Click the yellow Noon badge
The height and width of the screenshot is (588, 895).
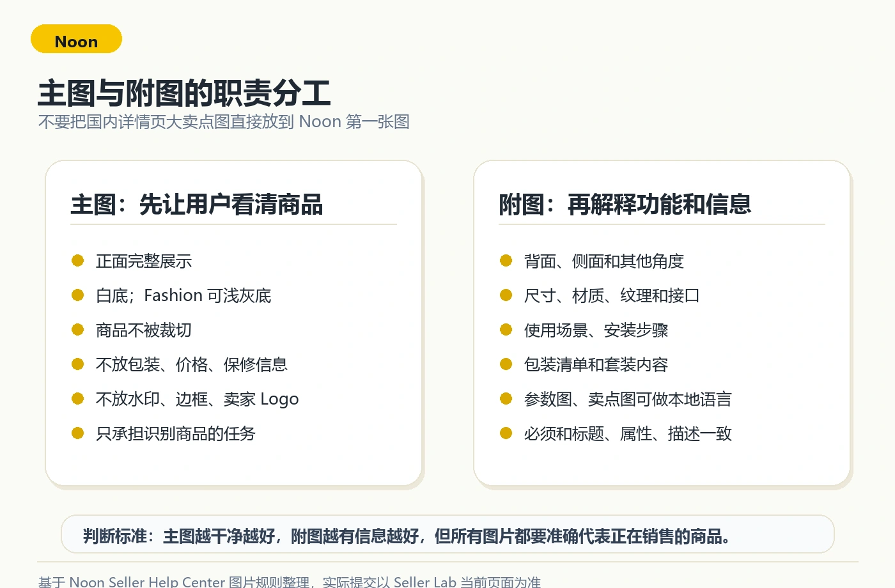click(76, 39)
